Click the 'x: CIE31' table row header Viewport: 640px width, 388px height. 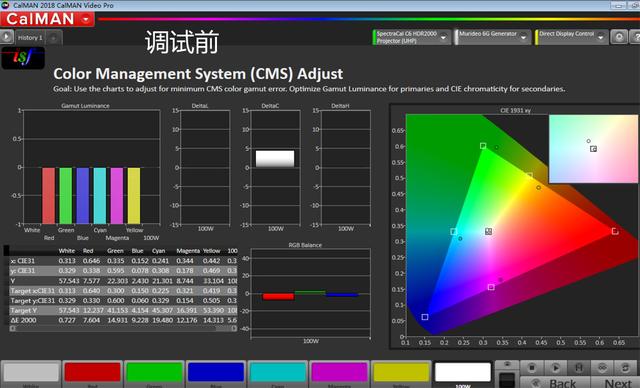click(23, 261)
